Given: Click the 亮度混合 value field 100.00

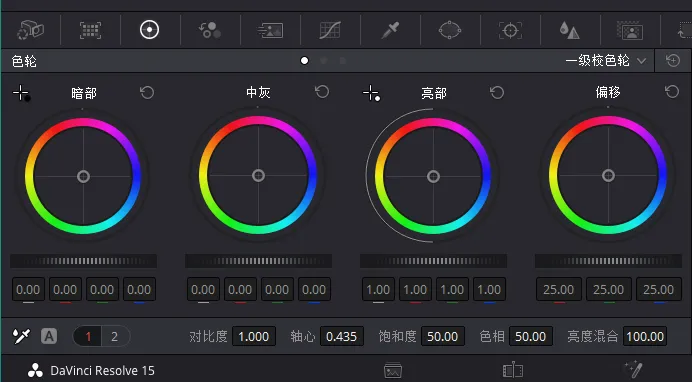Looking at the screenshot, I should point(645,337).
